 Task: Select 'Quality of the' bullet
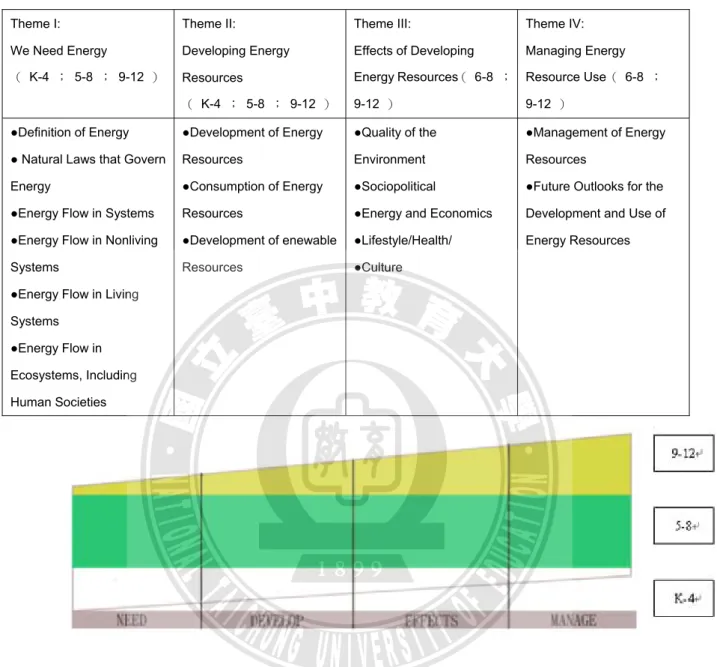coord(395,132)
